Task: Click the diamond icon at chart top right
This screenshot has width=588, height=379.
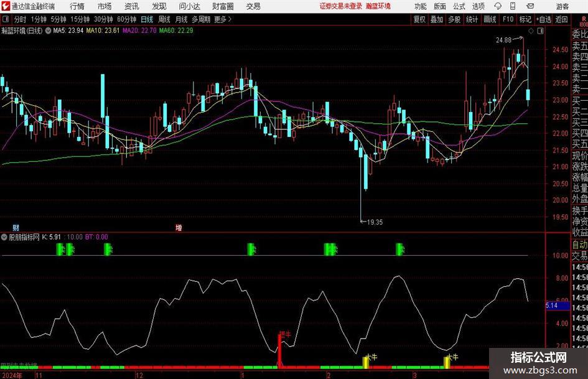Action: click(x=531, y=30)
